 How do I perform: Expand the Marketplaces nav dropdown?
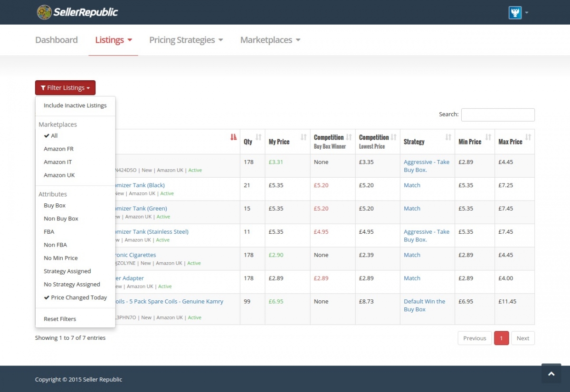pos(270,40)
